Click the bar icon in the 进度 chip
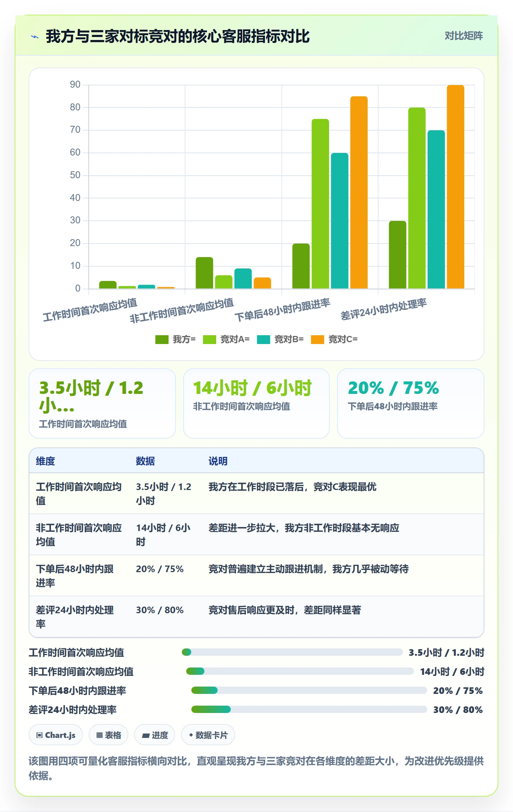This screenshot has width=513, height=812. (146, 735)
